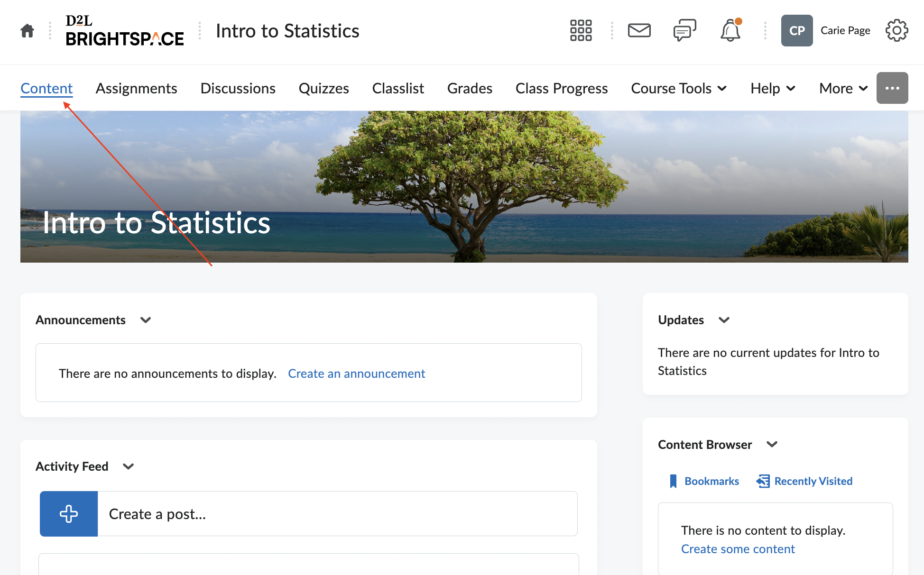The image size is (924, 575).
Task: Click Create an announcement link
Action: point(356,374)
